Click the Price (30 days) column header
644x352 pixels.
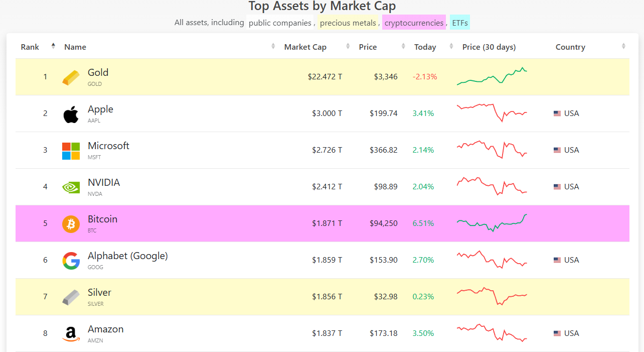[x=489, y=47]
